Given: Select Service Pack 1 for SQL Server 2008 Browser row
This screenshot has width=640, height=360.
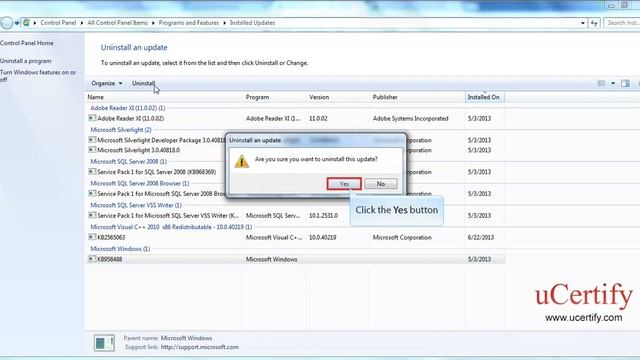Looking at the screenshot, I should (296, 193).
